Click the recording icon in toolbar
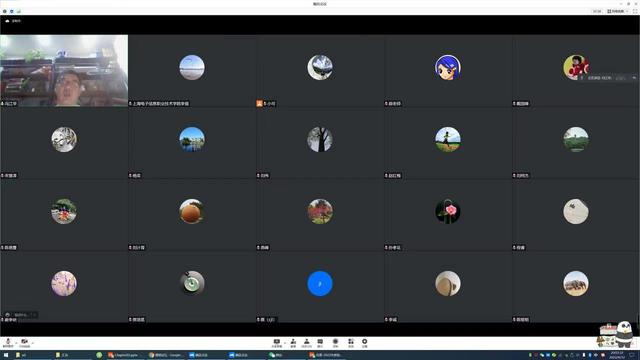The image size is (640, 360). (x=335, y=343)
